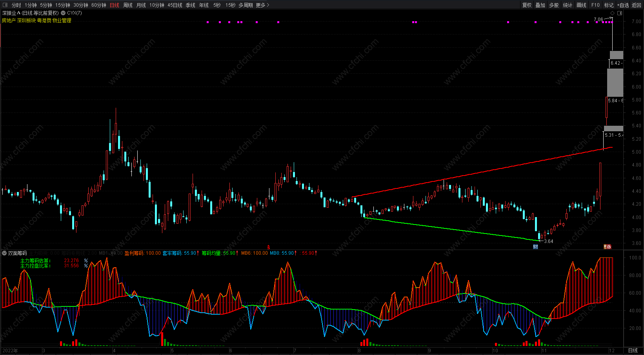The height and width of the screenshot is (355, 644).
Task: Expand the 双面筹码 indicator dropdown
Action: pos(4,253)
